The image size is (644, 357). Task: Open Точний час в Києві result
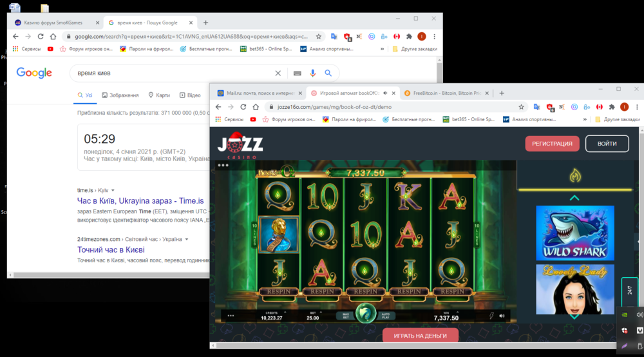coord(111,250)
